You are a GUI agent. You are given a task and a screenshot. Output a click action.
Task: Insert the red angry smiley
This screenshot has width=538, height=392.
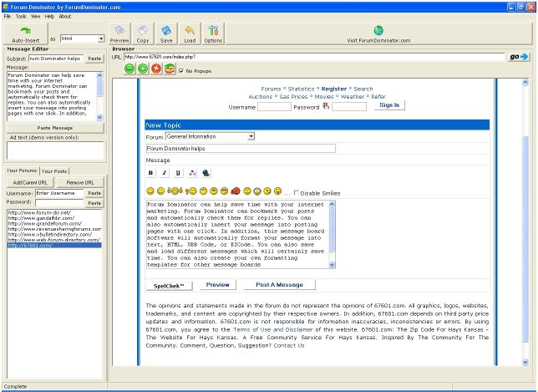pos(236,191)
